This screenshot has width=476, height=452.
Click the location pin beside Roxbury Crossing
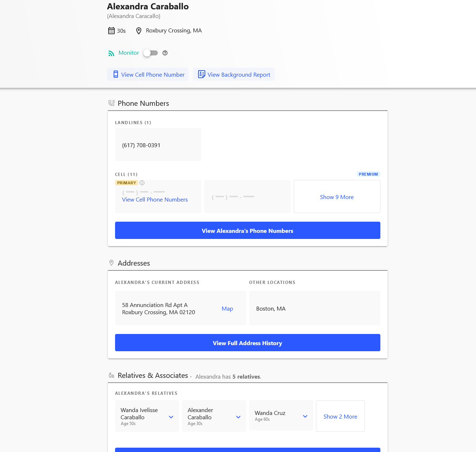point(139,31)
